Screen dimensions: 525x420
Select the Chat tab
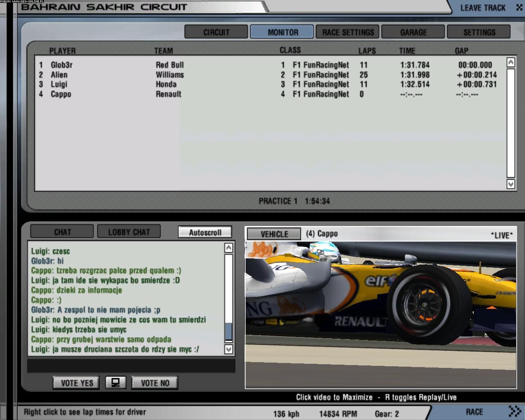click(62, 232)
